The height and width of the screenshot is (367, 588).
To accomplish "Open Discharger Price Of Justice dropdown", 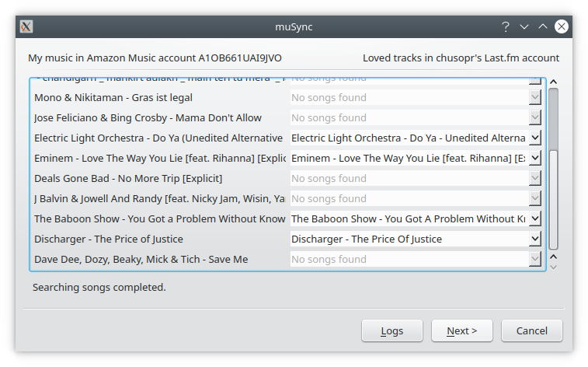I will point(534,239).
